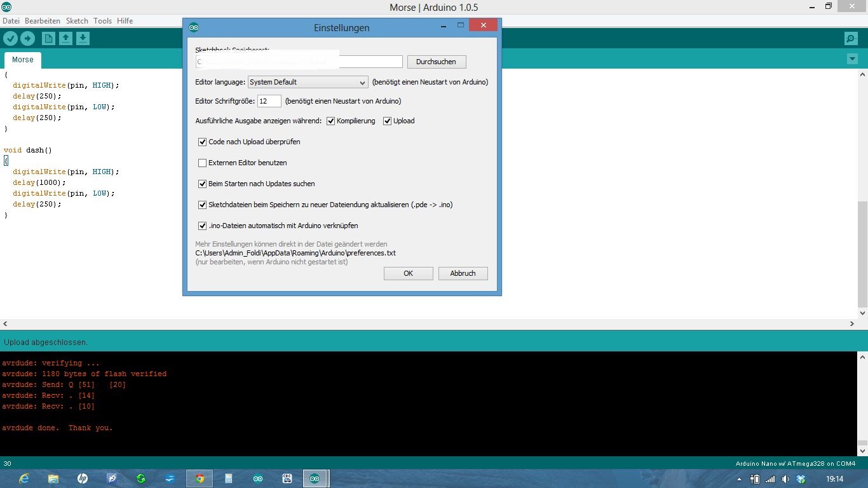Open the Calculator taskbar icon

[229, 478]
